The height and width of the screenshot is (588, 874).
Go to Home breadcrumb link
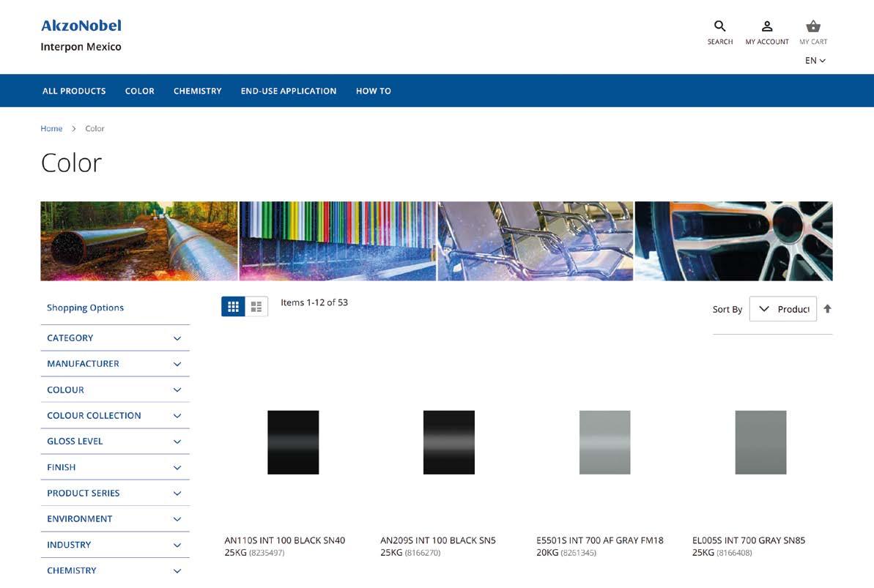pyautogui.click(x=51, y=128)
